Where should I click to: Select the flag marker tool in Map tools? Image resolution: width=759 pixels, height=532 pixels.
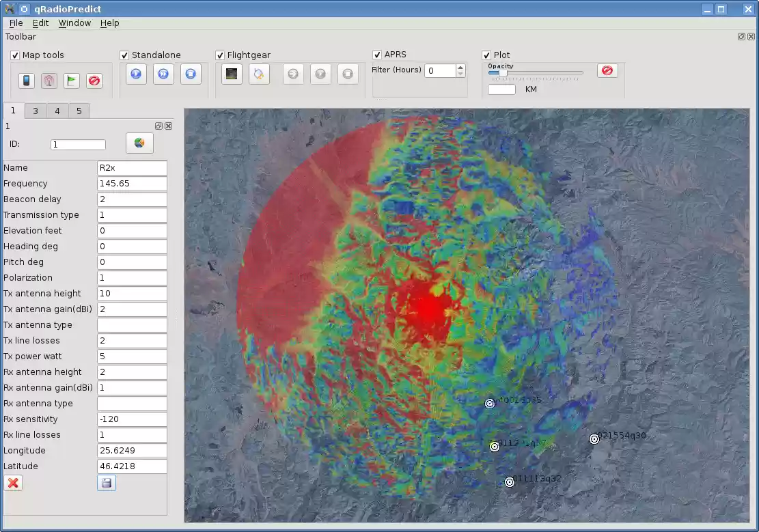72,81
